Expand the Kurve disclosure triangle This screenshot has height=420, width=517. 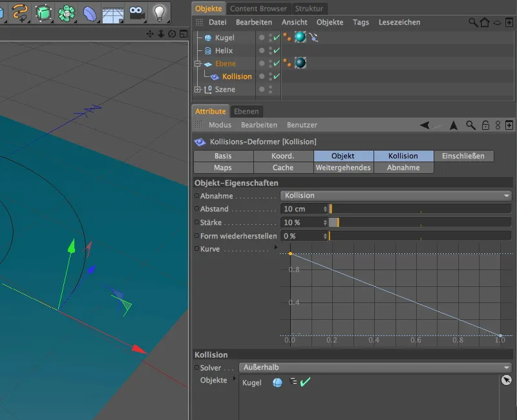coord(276,247)
